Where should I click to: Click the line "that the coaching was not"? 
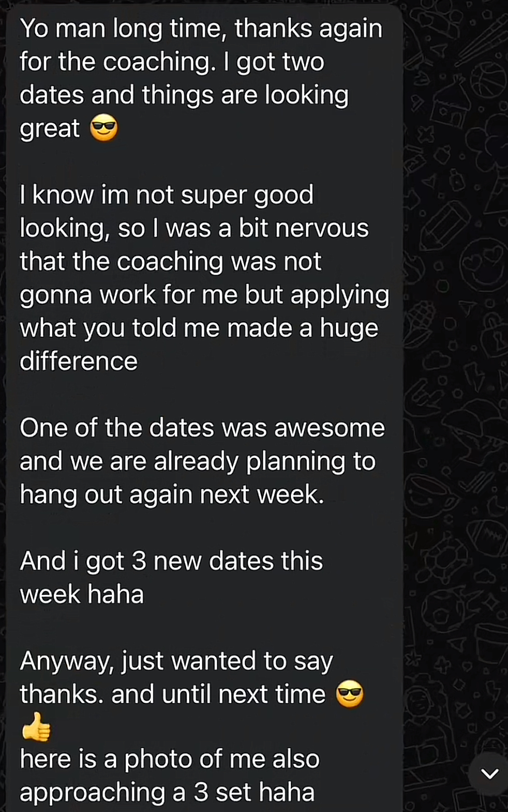[x=170, y=262]
